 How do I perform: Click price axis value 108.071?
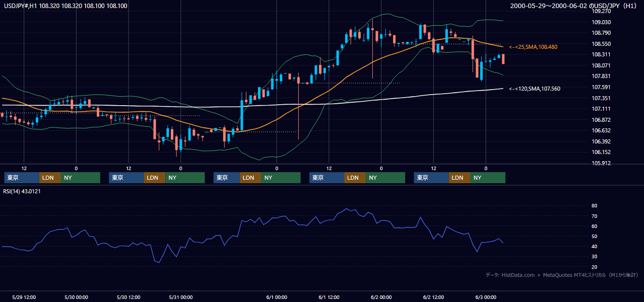(x=602, y=65)
